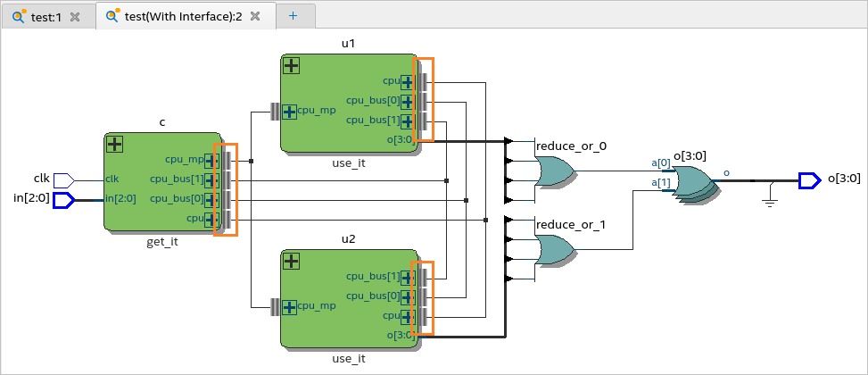Image resolution: width=868 pixels, height=375 pixels.
Task: Expand cpu_bus[1] port on block c
Action: [212, 180]
